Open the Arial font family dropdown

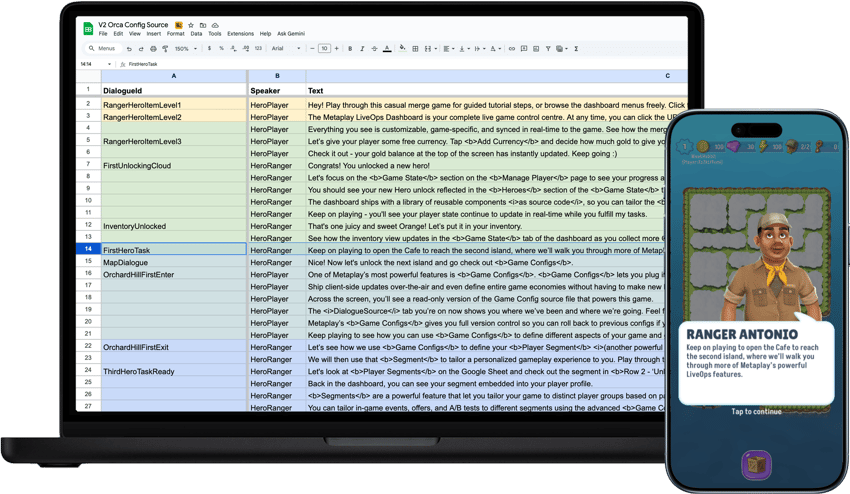(x=285, y=48)
